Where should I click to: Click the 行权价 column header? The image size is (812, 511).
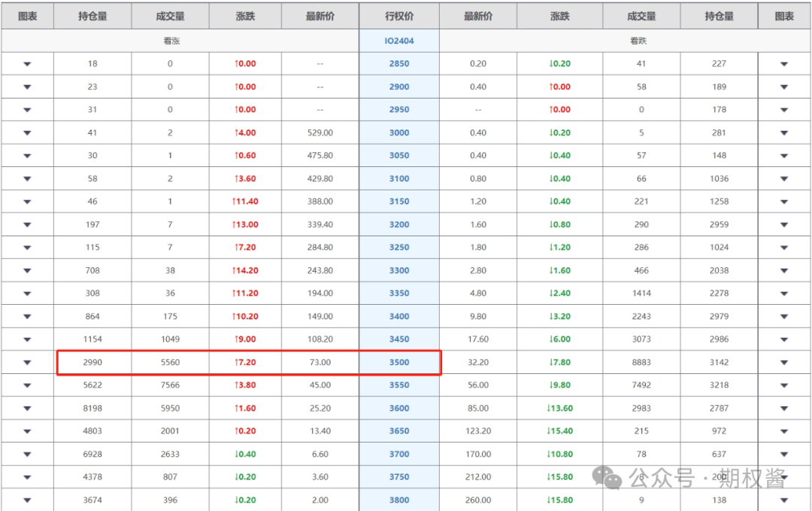point(399,16)
